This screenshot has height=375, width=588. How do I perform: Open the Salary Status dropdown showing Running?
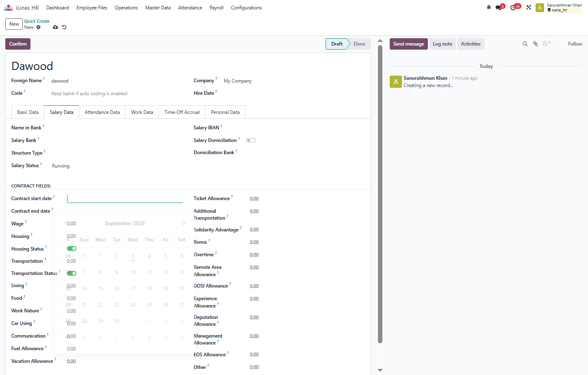(117, 166)
